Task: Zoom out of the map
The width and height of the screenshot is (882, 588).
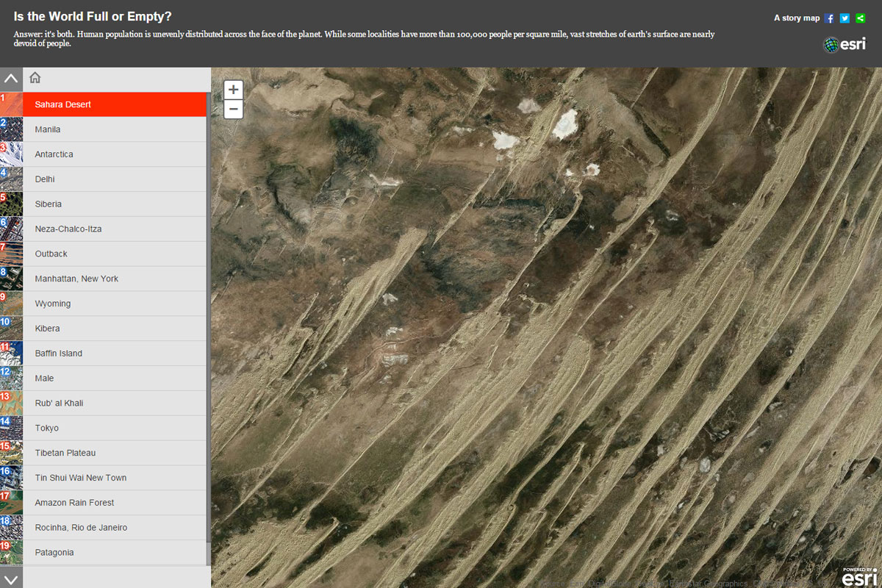Action: tap(233, 110)
